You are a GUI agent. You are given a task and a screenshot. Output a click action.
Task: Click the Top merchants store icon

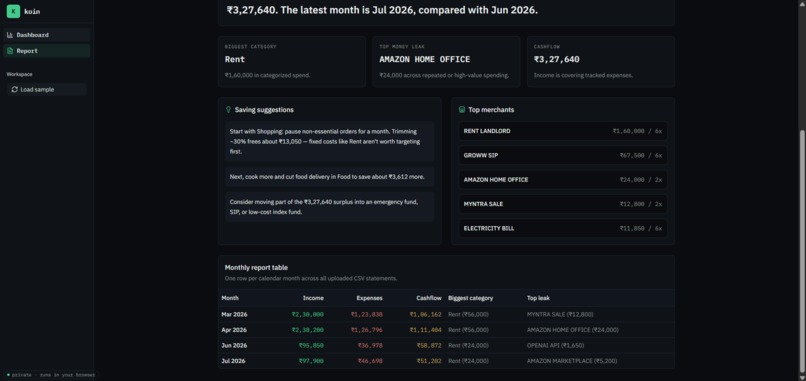(462, 110)
